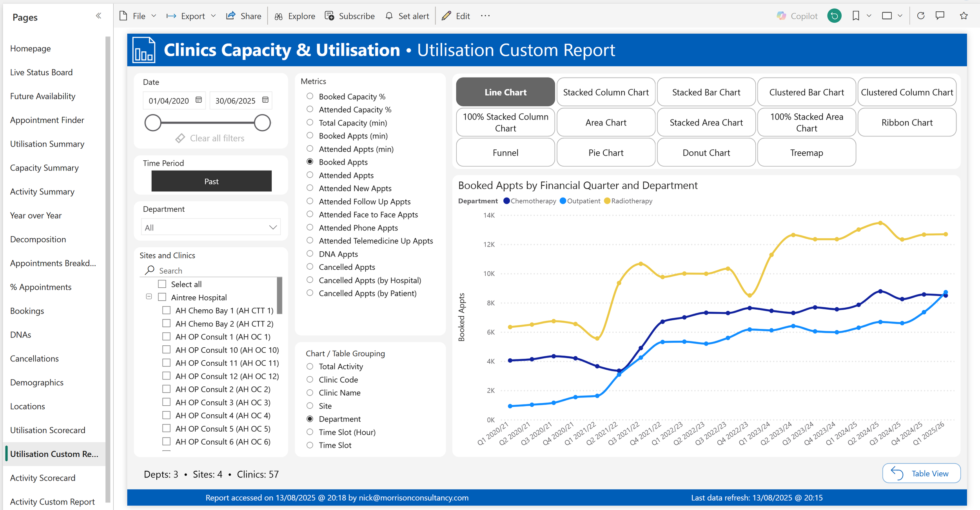This screenshot has height=510, width=980.
Task: Open the Department dropdown
Action: 211,227
